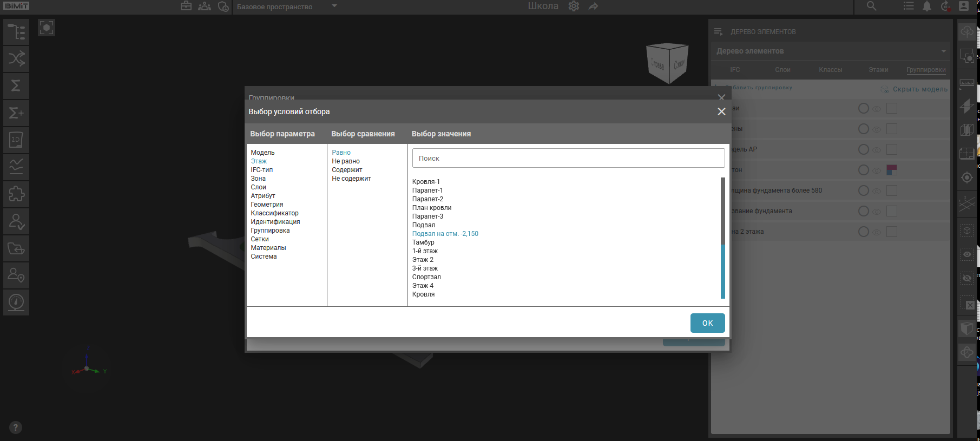Expand the Дерево элементов dropdown
The image size is (980, 441).
[x=943, y=51]
